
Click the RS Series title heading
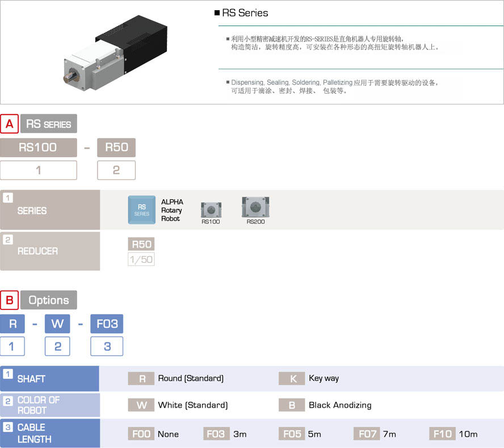[x=245, y=13]
